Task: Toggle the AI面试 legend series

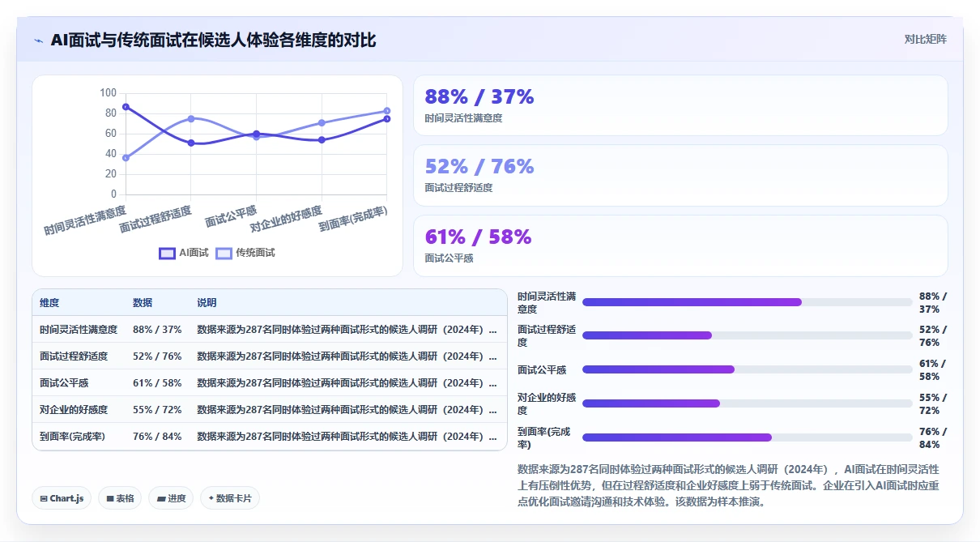Action: 184,253
